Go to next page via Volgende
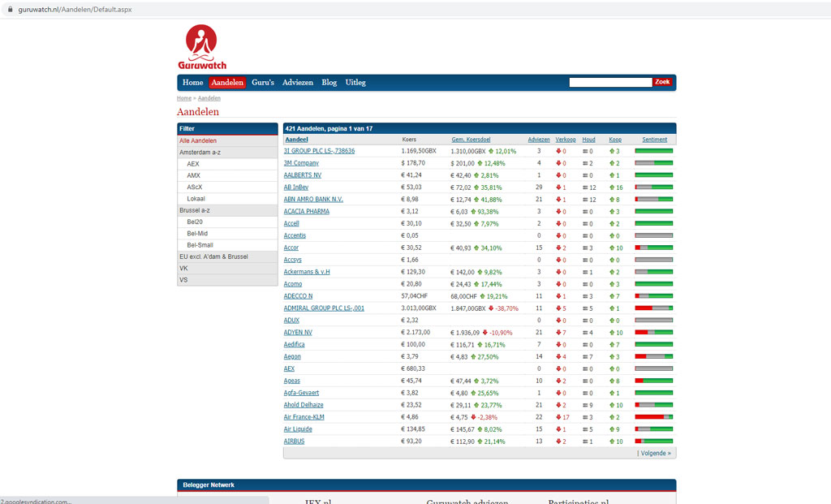This screenshot has width=831, height=504. (x=656, y=454)
